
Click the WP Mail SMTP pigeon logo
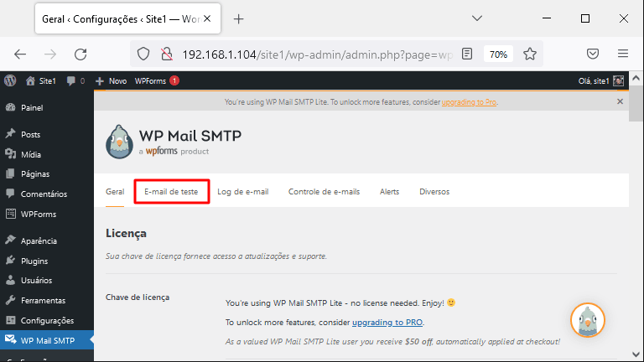(x=119, y=142)
